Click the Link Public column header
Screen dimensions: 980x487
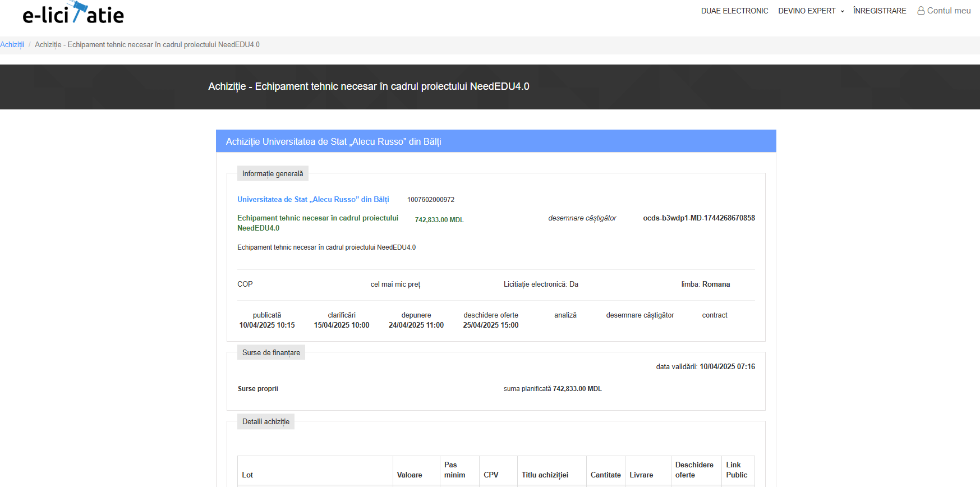click(x=737, y=470)
